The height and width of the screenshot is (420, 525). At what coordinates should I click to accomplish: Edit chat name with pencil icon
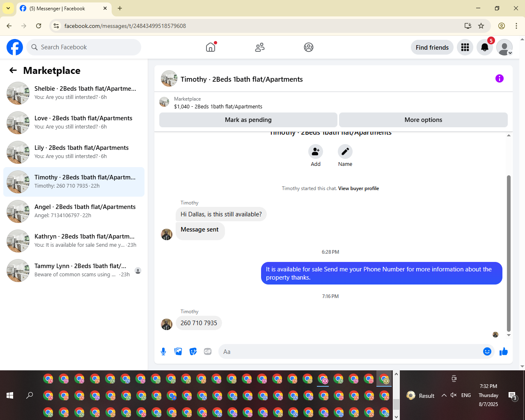point(345,151)
